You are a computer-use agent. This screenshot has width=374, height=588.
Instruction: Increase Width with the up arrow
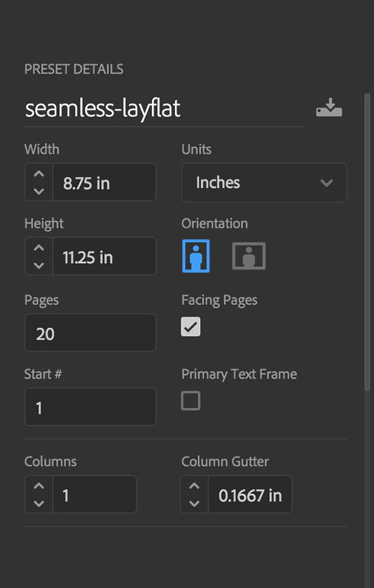pyautogui.click(x=39, y=174)
